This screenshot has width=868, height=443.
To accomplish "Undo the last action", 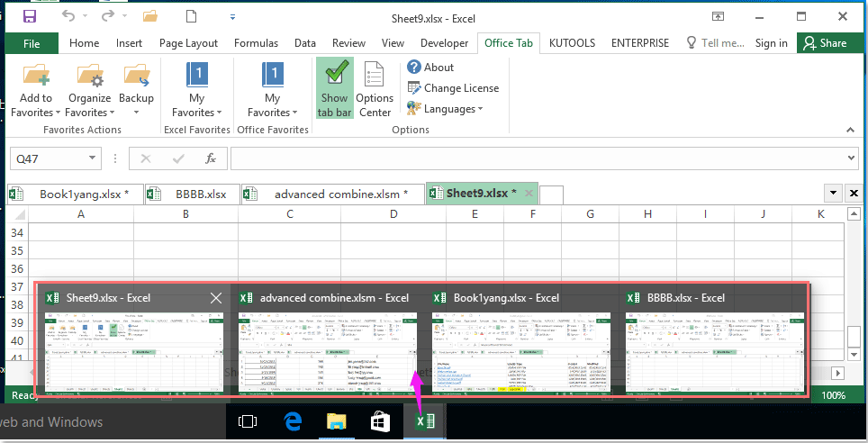I will (x=68, y=16).
